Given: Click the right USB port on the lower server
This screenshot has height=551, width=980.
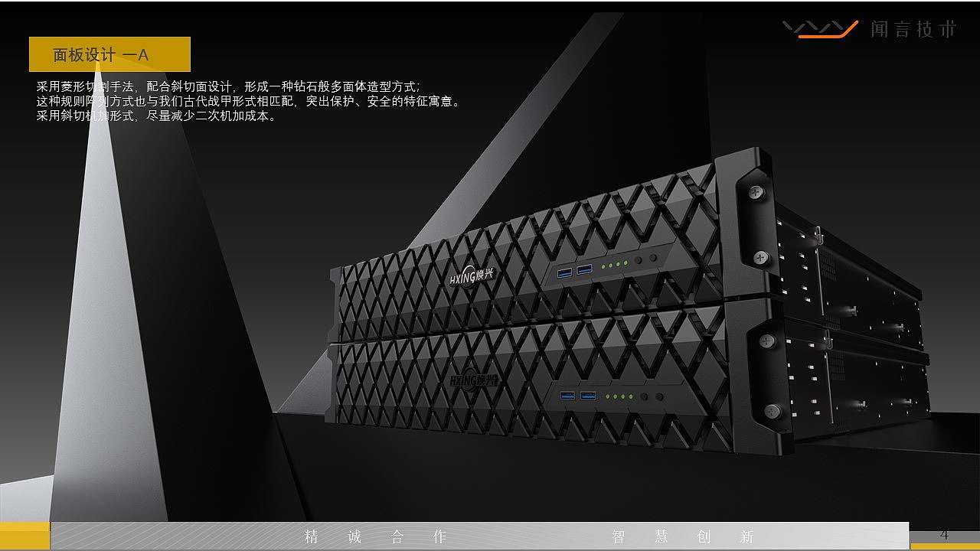Looking at the screenshot, I should pos(587,396).
